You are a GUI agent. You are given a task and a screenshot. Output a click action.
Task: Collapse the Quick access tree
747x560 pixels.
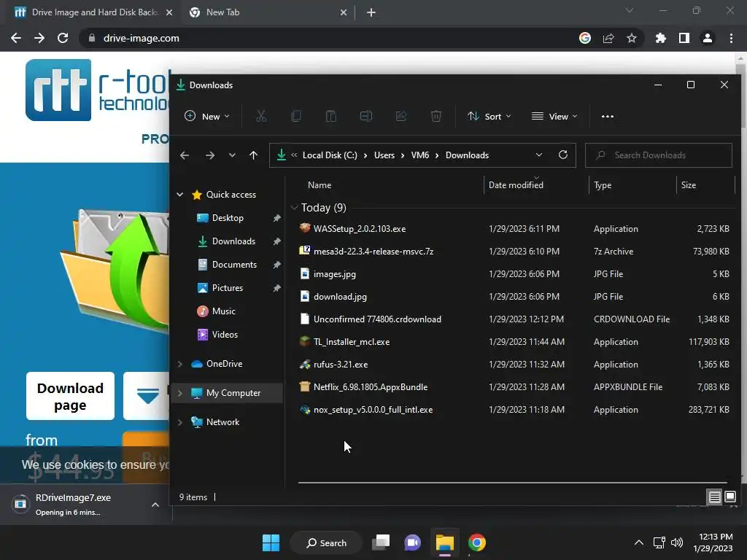point(180,194)
